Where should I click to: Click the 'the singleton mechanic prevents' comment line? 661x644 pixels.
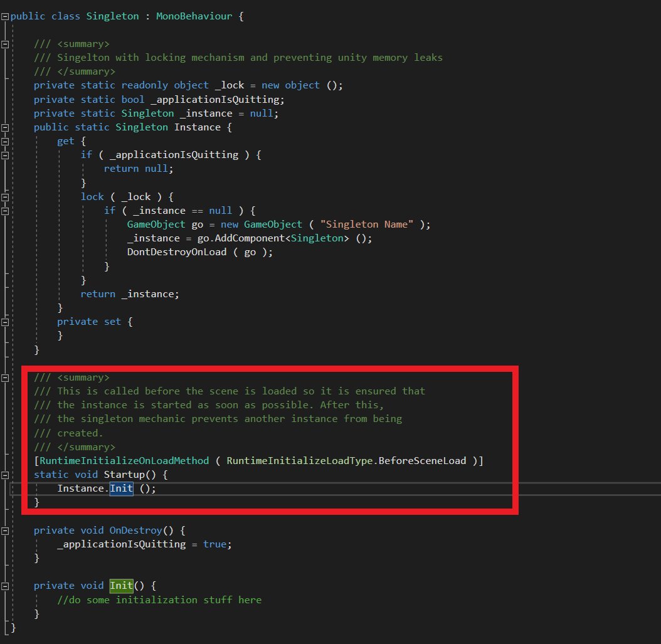[x=218, y=419]
